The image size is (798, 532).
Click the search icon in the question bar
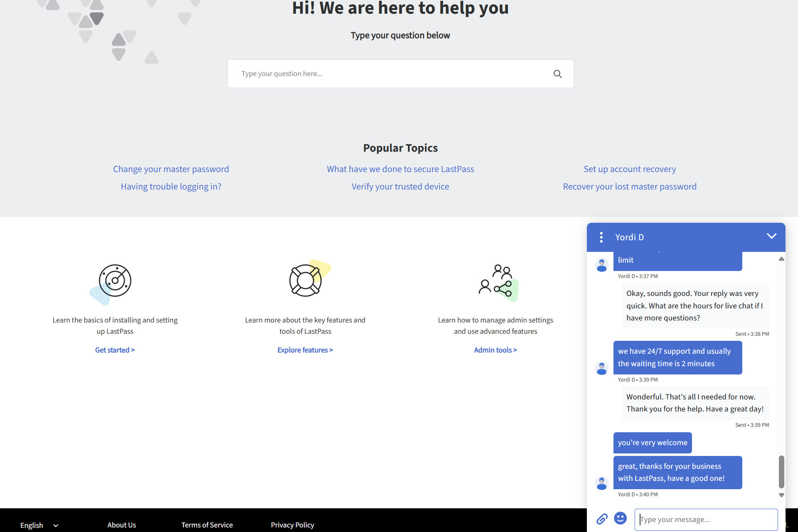coord(557,74)
